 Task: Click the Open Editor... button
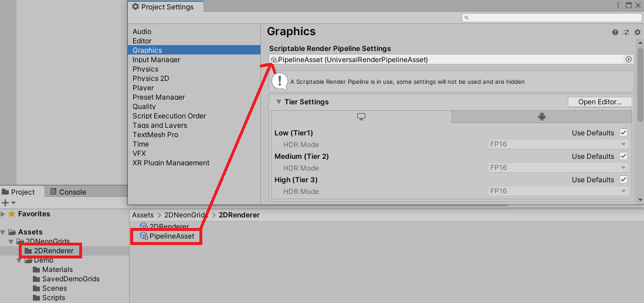pos(599,102)
